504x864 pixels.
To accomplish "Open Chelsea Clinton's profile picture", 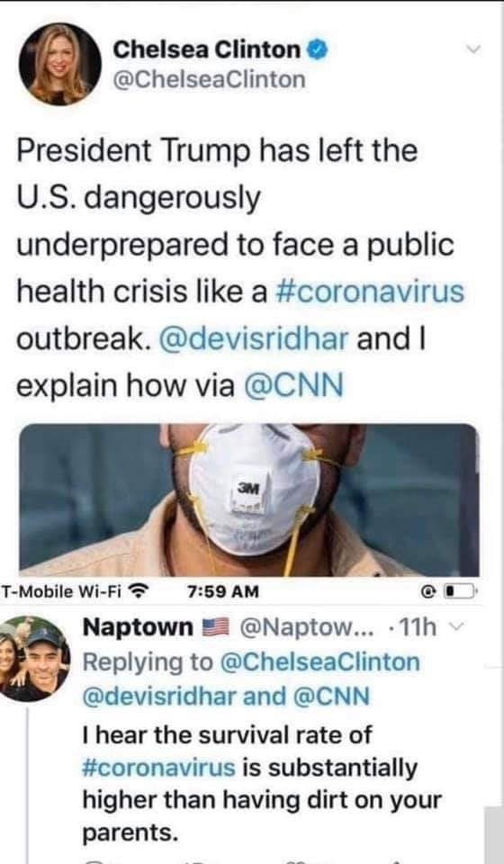I will (60, 65).
